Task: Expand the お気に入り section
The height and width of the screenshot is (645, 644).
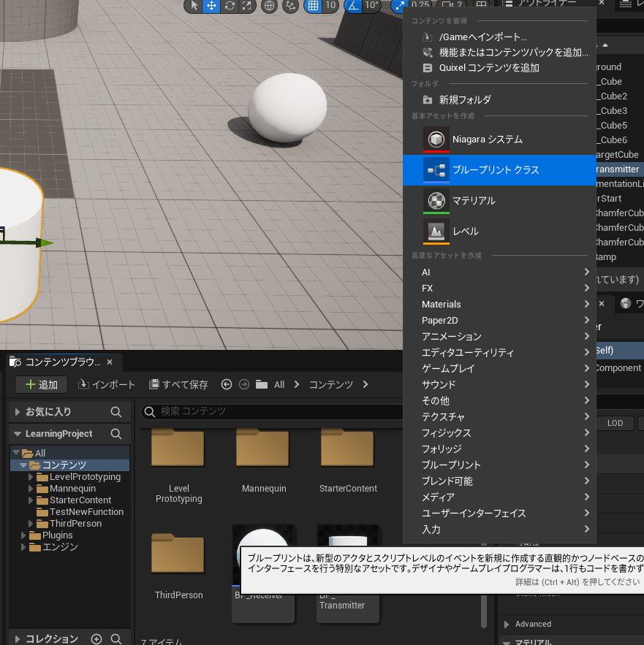Action: pos(18,412)
